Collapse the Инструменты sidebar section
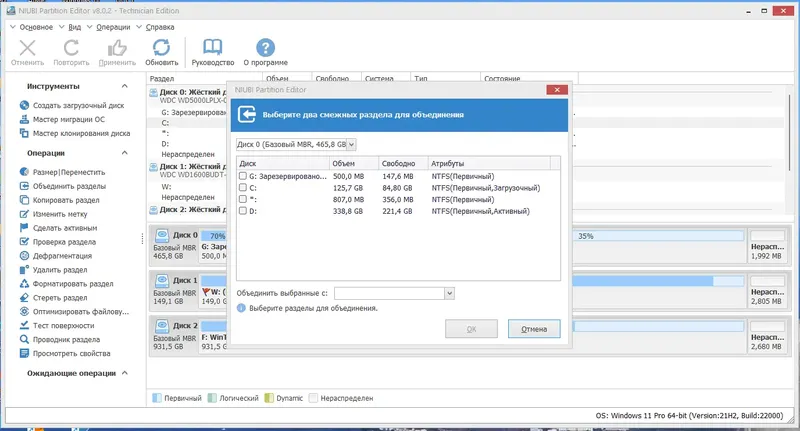The height and width of the screenshot is (431, 800). click(124, 86)
